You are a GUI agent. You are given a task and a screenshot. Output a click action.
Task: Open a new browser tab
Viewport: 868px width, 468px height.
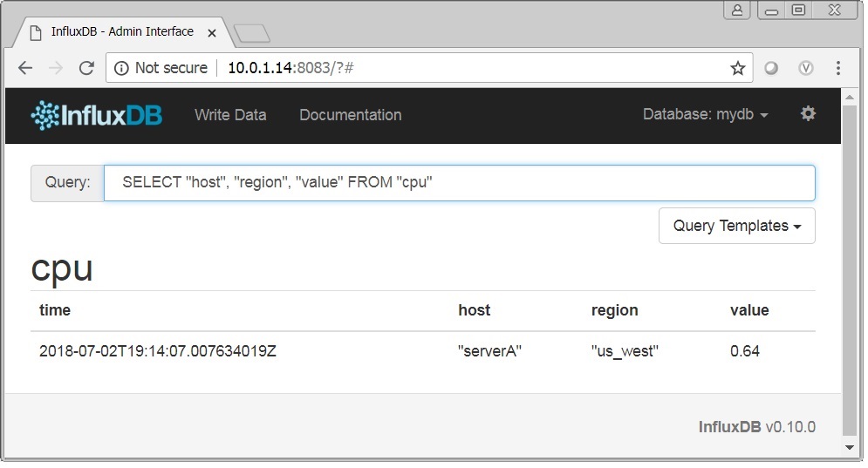coord(252,34)
